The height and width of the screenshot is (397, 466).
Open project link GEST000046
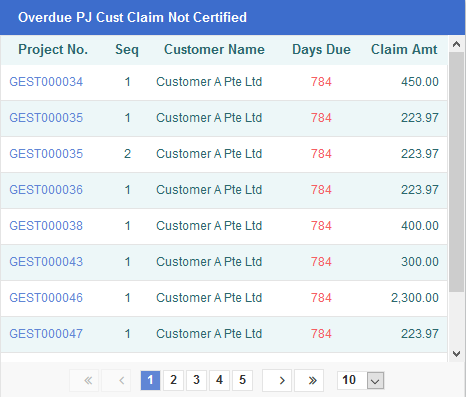[x=46, y=298]
